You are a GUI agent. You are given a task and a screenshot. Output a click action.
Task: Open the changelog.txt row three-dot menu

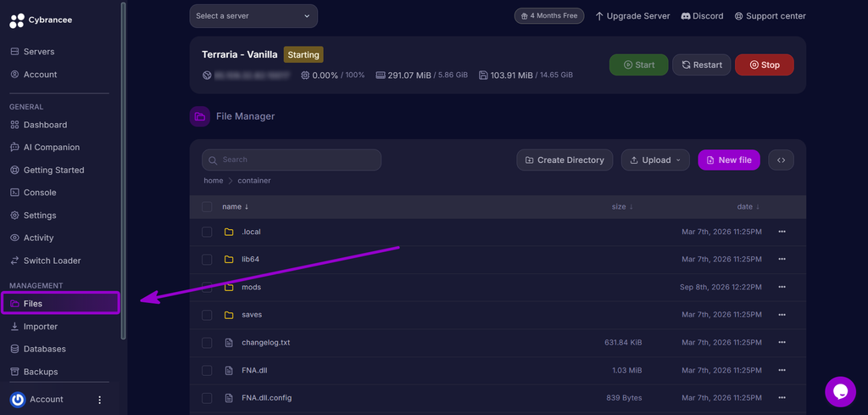[782, 342]
